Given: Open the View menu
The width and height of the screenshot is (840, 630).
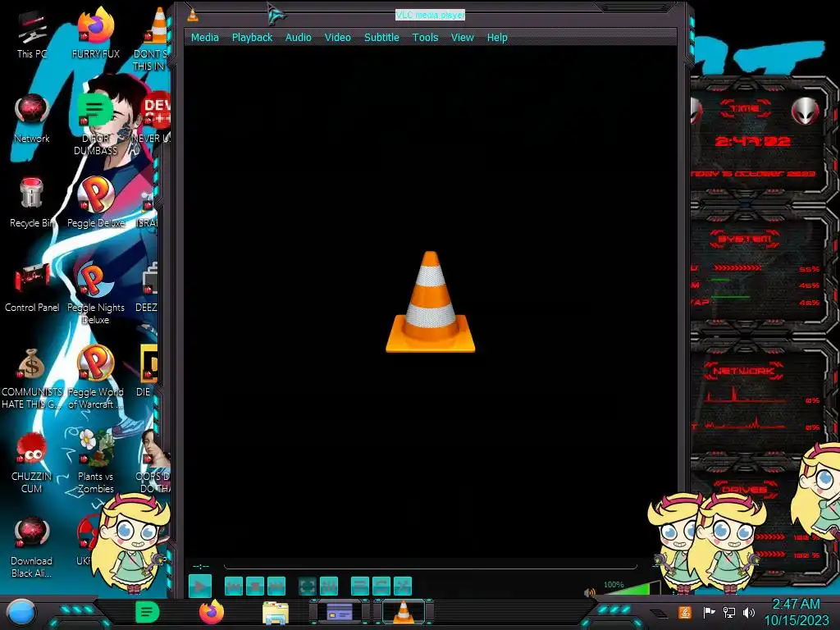Looking at the screenshot, I should click(x=462, y=38).
